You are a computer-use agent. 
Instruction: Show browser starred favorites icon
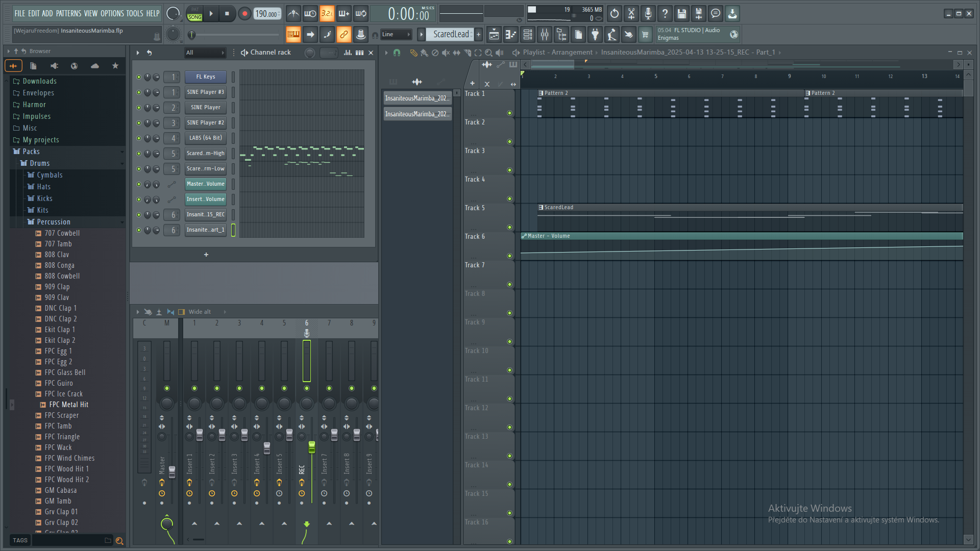pos(115,66)
